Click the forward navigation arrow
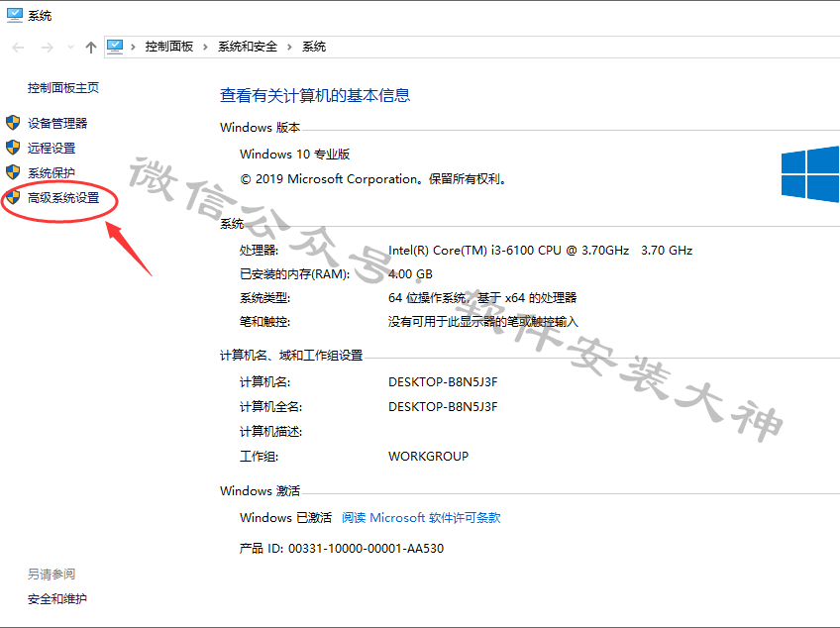 pyautogui.click(x=48, y=48)
